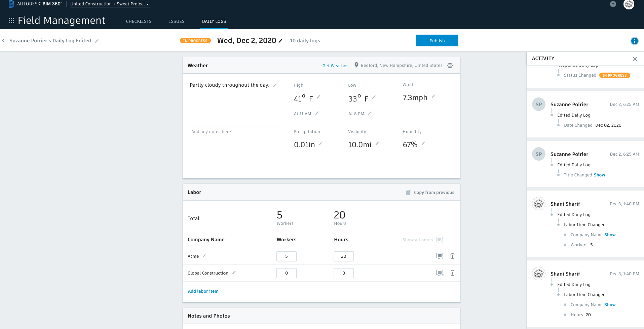Close the Activity panel
This screenshot has height=329, width=644.
click(x=635, y=59)
